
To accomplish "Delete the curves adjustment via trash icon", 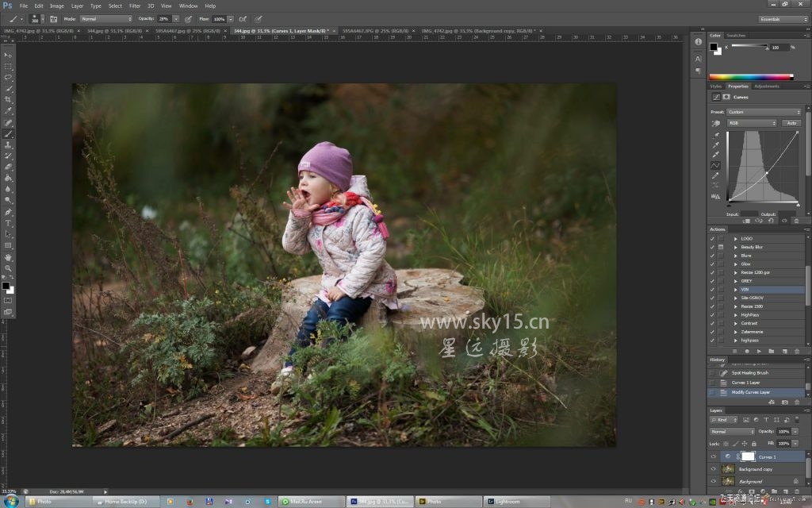I will [x=796, y=221].
